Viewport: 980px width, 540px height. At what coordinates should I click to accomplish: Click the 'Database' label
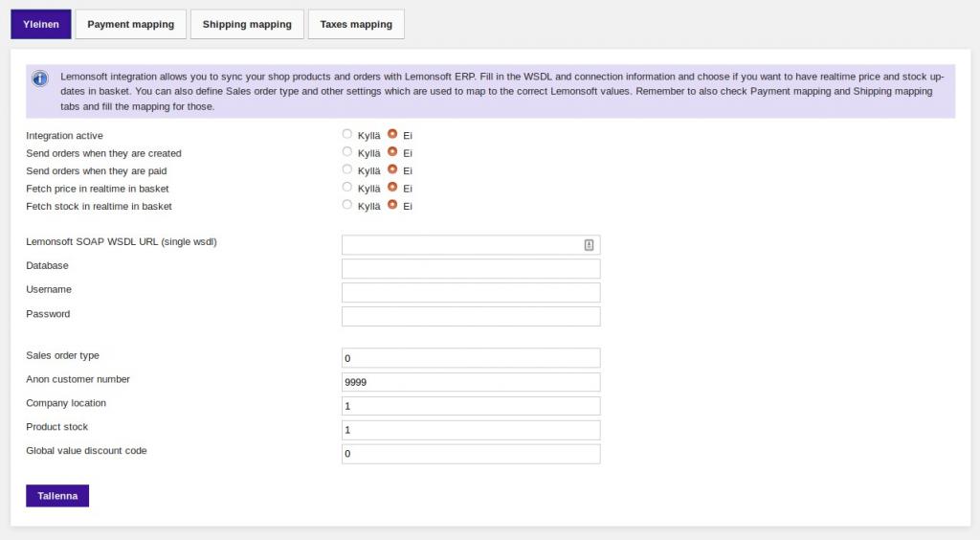point(47,265)
